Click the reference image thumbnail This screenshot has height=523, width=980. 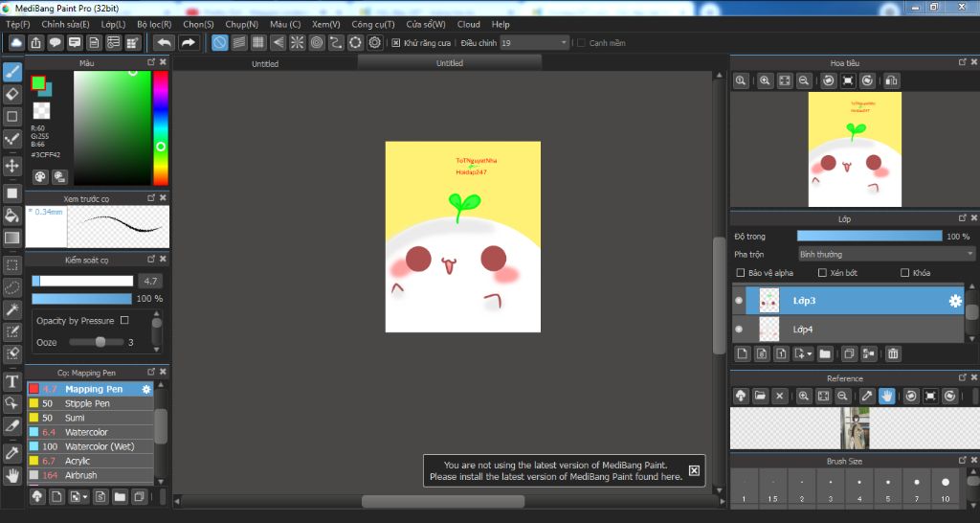coord(855,428)
